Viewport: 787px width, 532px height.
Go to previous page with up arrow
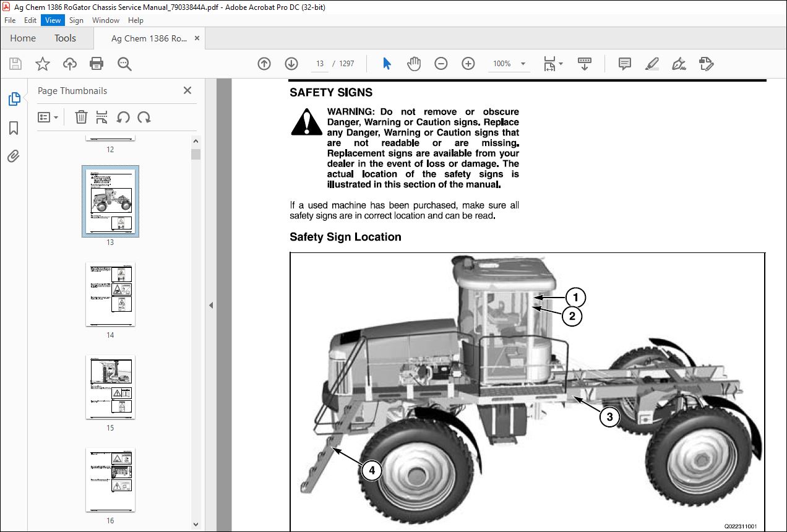(x=264, y=64)
